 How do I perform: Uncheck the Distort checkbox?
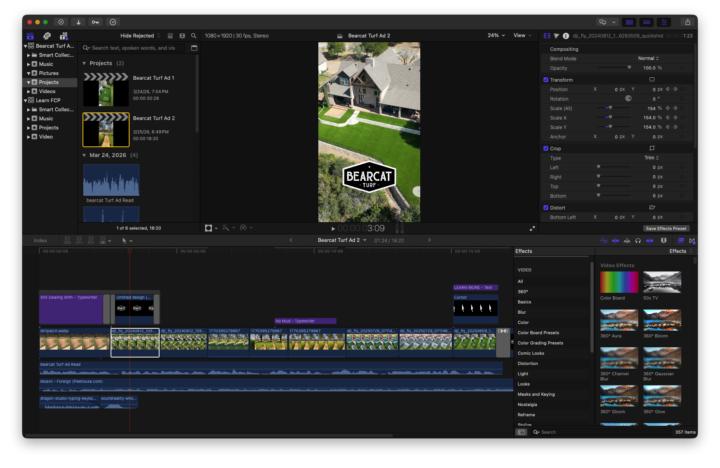(546, 208)
